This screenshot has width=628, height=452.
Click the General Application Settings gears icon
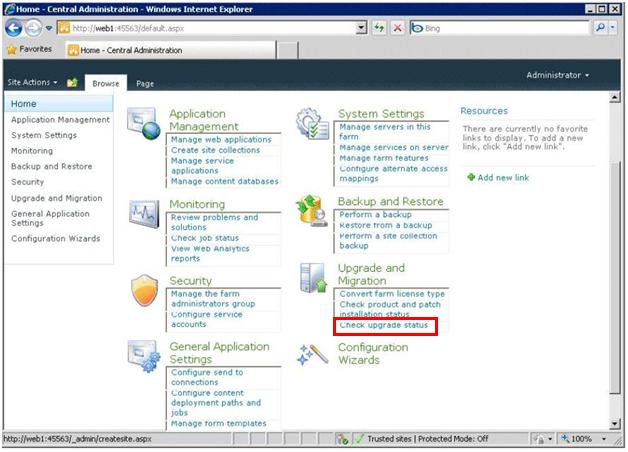point(144,356)
